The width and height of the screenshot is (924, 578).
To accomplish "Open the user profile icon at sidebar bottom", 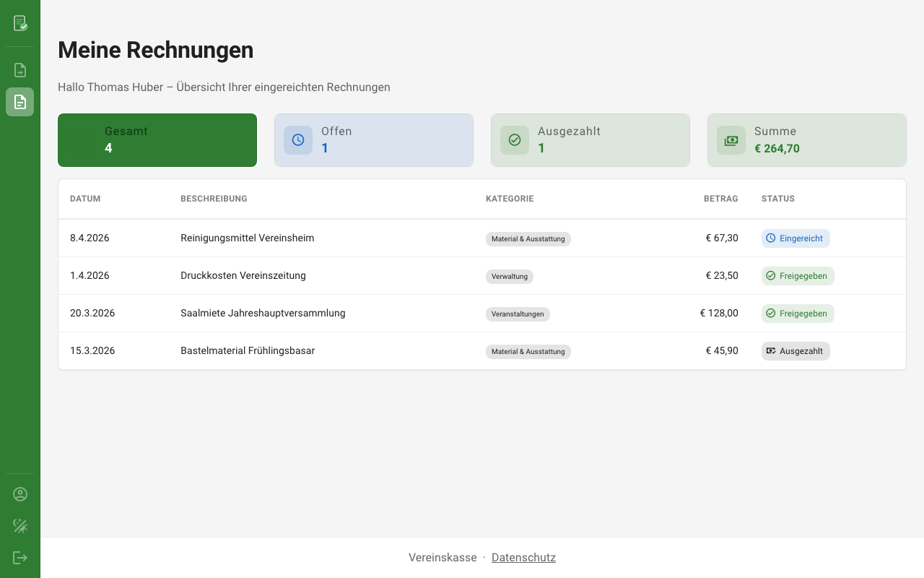I will point(19,493).
